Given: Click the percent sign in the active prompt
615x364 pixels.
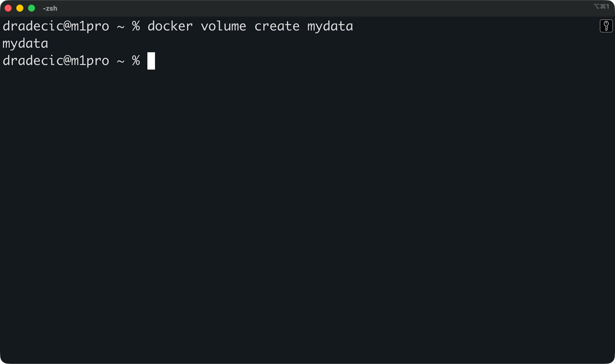Looking at the screenshot, I should pyautogui.click(x=135, y=61).
